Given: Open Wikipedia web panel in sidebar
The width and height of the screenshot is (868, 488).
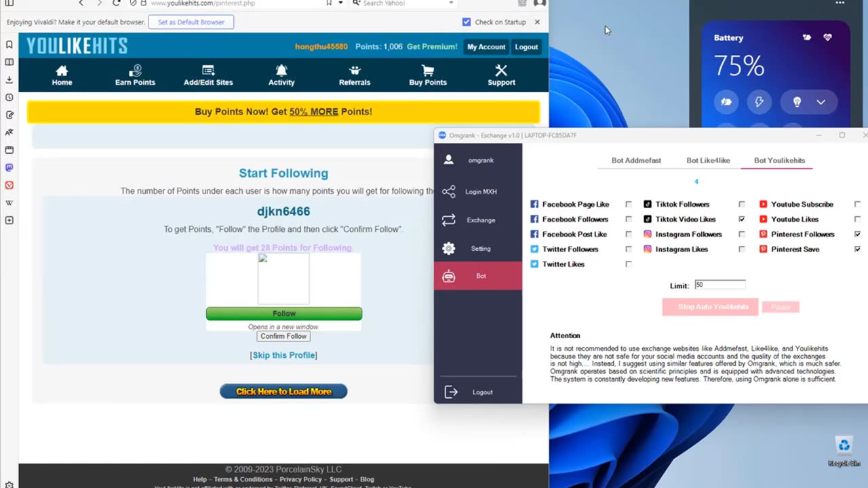Looking at the screenshot, I should point(9,203).
